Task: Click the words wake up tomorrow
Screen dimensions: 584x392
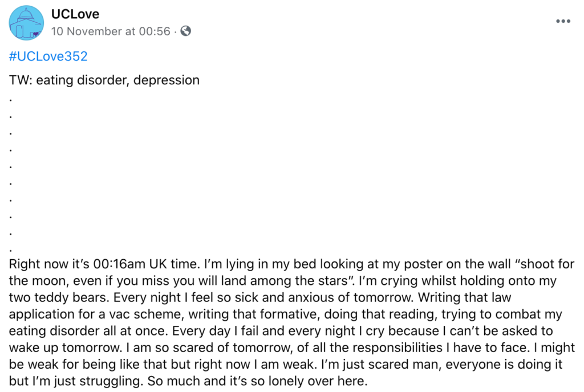Action: click(65, 348)
